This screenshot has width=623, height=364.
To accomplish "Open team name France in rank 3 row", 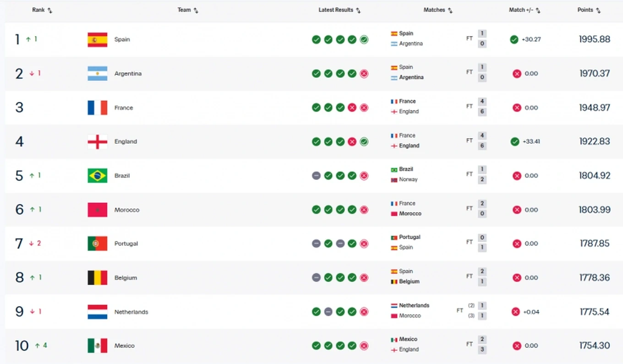I will coord(124,108).
